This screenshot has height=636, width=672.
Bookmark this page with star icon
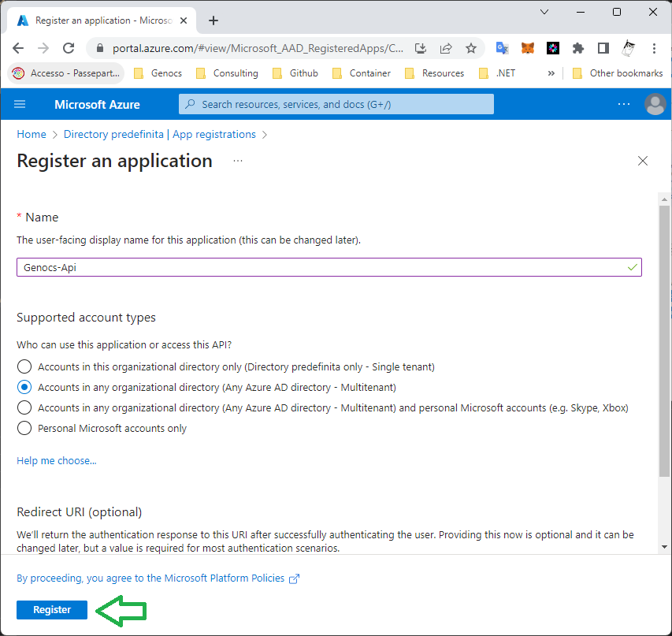[471, 48]
